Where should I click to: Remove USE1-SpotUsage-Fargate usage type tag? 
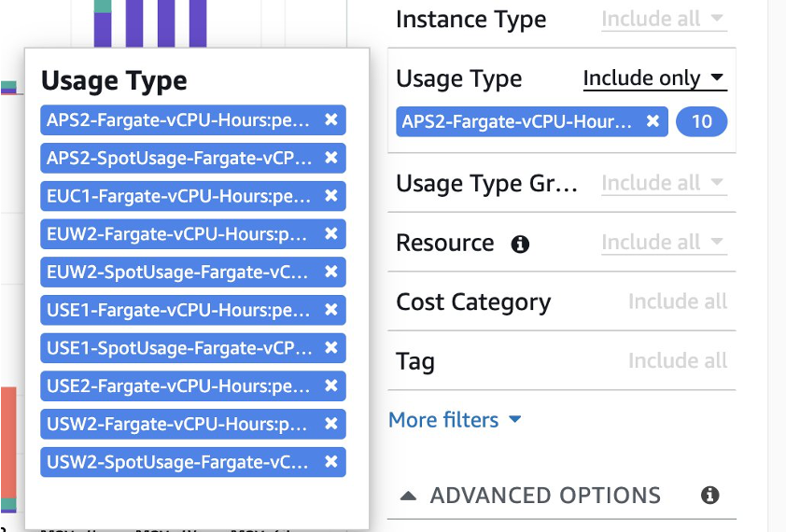click(x=330, y=348)
